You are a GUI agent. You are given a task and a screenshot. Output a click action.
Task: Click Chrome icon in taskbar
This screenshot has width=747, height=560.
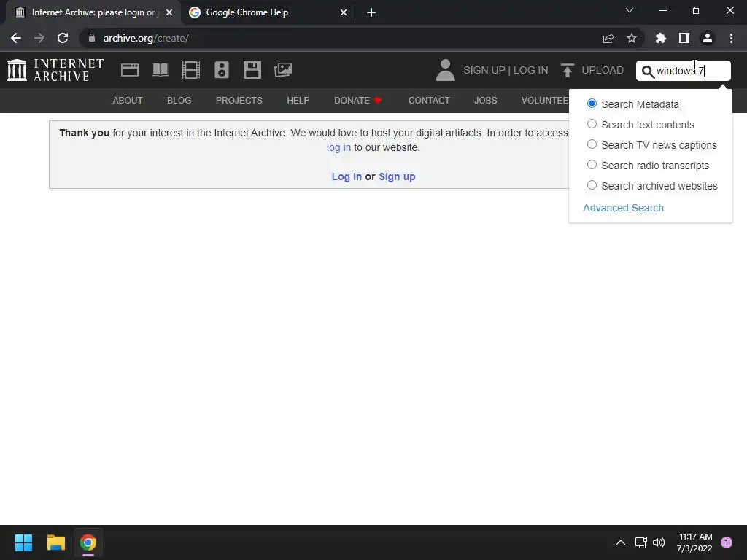(x=88, y=542)
